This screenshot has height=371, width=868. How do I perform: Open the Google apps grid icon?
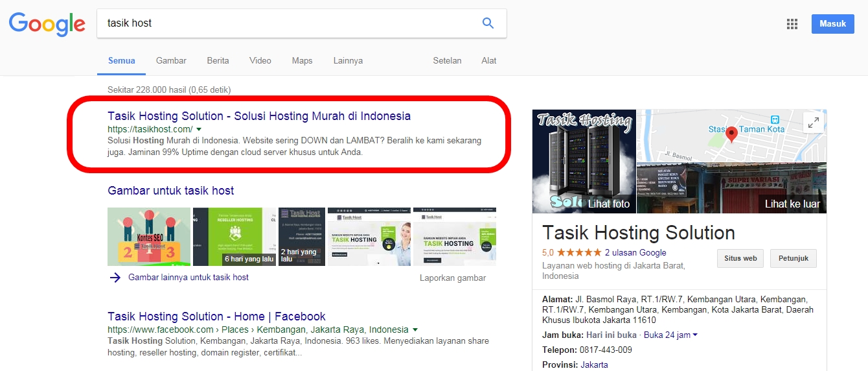point(792,24)
